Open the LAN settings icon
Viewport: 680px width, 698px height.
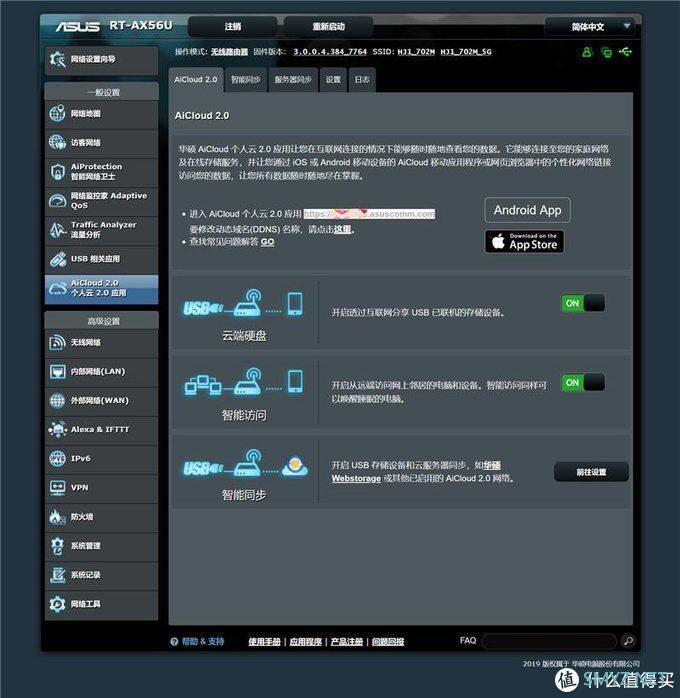click(57, 371)
